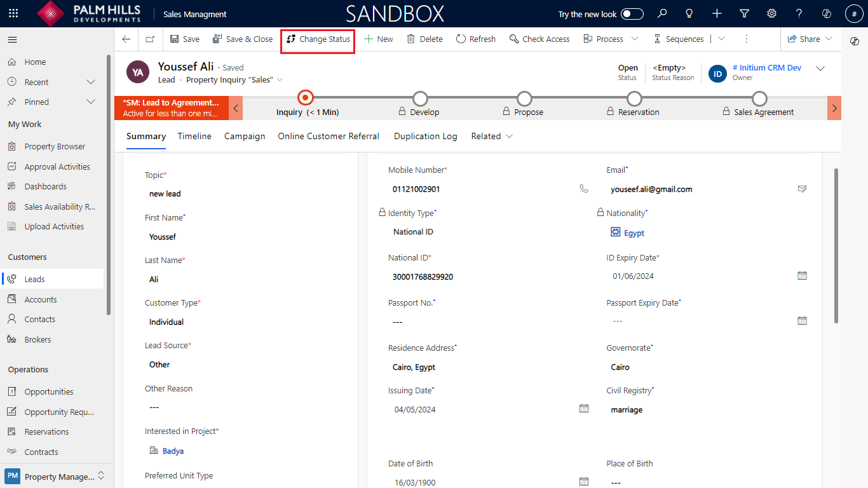Screen dimensions: 868x488
Task: Click the back arrow in command bar
Action: pos(126,39)
